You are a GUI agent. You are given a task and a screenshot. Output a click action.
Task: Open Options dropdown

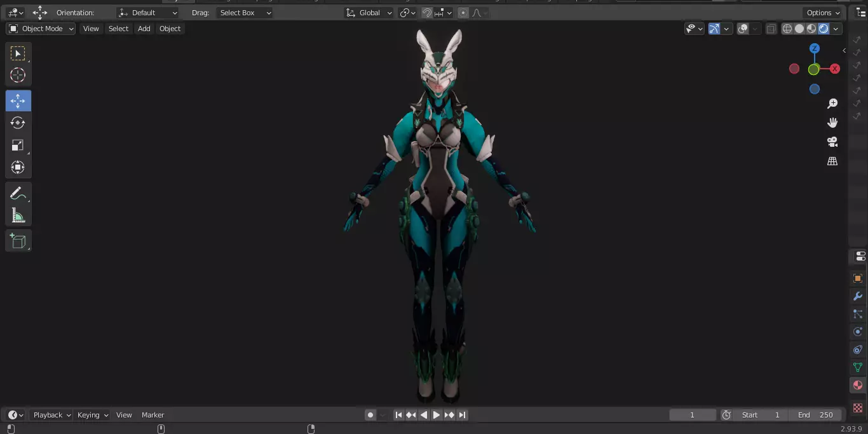point(823,13)
